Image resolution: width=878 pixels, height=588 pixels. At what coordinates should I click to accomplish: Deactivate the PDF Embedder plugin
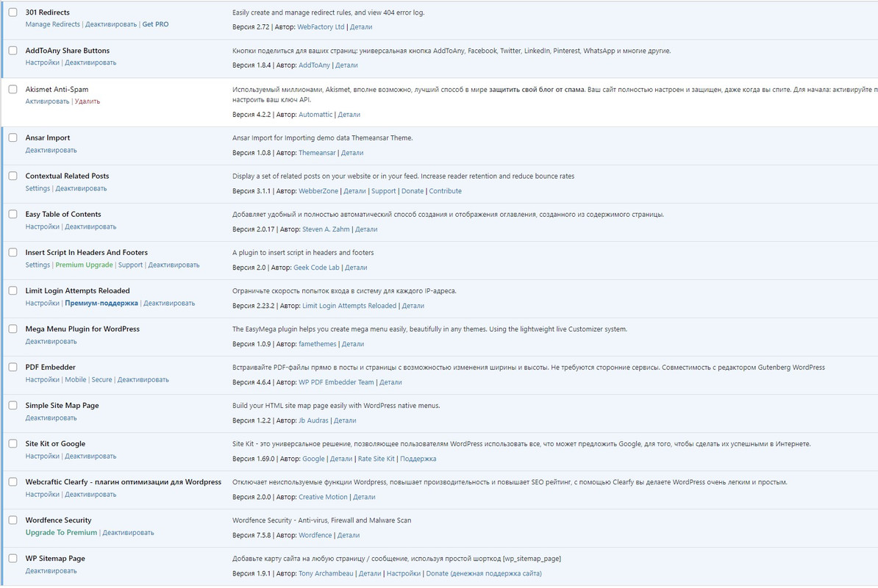(143, 379)
